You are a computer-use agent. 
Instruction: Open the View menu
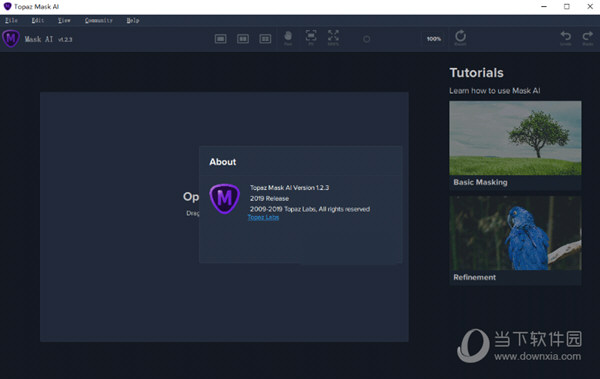pos(64,21)
